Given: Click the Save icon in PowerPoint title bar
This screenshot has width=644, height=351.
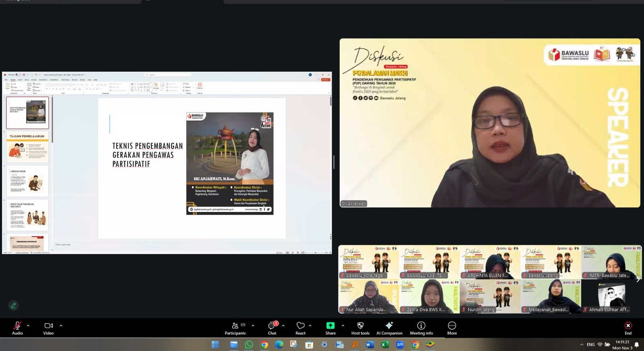Looking at the screenshot, I should pyautogui.click(x=24, y=74).
